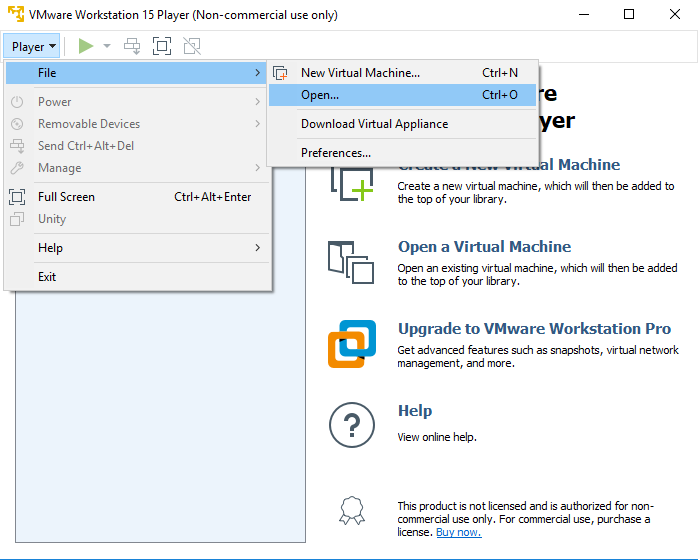Screen dimensions: 698x560
Task: Click the Power icon in menu
Action: (17, 102)
